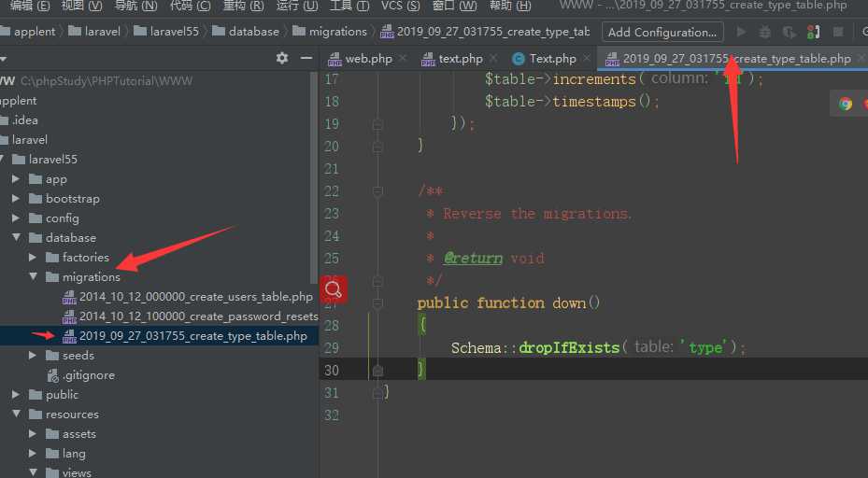Close the Text.php class tab
The image size is (868, 478).
click(587, 58)
